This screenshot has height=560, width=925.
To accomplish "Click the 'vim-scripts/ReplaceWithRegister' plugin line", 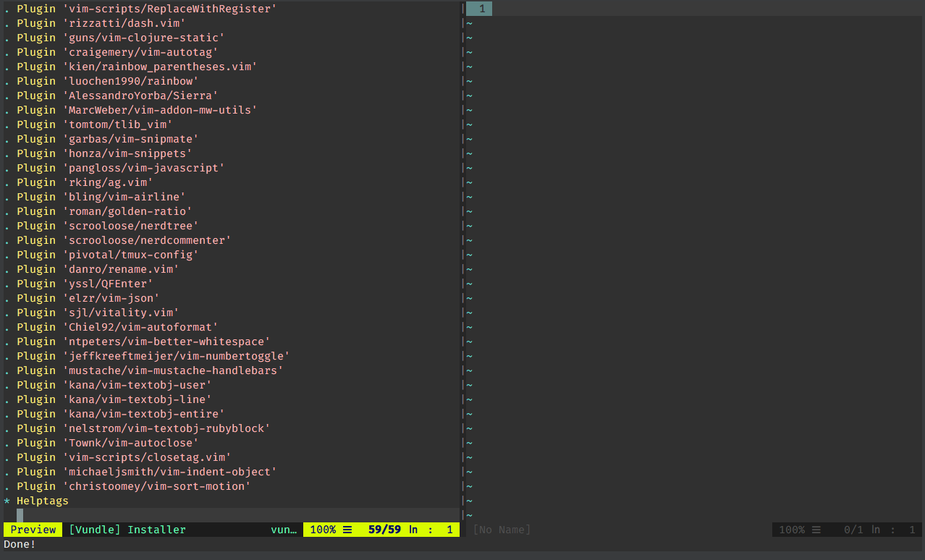I will (x=140, y=9).
